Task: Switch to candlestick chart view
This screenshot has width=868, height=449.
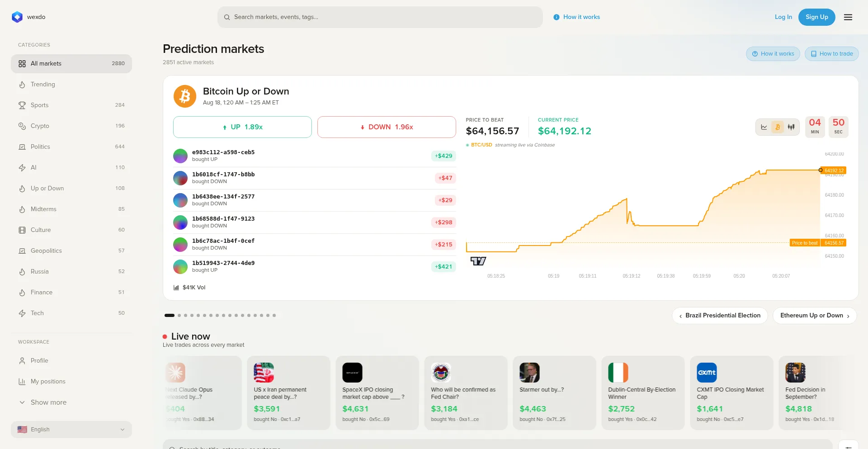Action: 791,127
